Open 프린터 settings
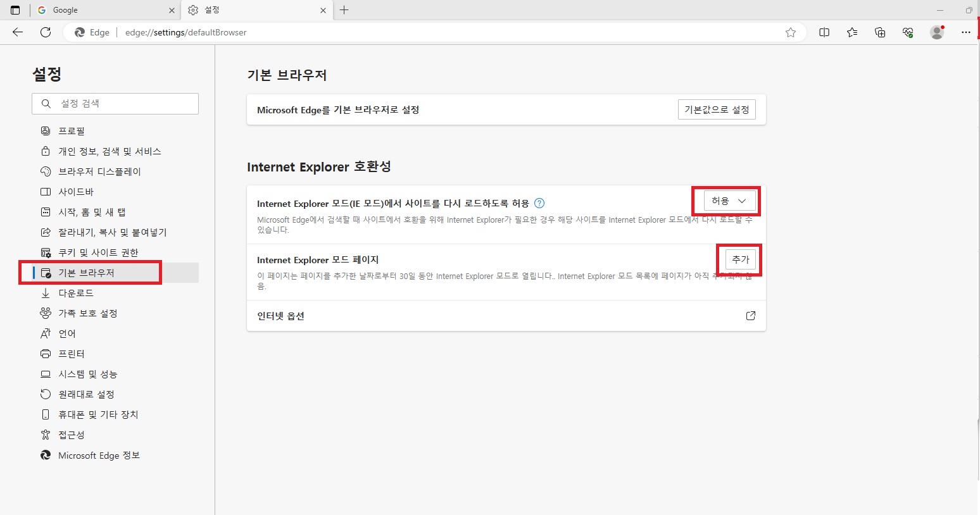The height and width of the screenshot is (515, 980). [115, 354]
